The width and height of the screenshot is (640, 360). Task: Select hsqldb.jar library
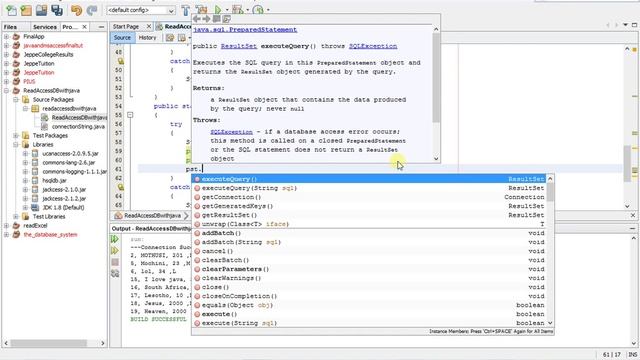point(54,180)
